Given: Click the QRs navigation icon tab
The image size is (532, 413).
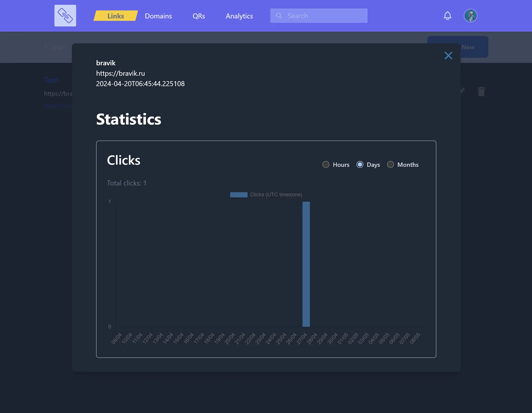Looking at the screenshot, I should (199, 16).
